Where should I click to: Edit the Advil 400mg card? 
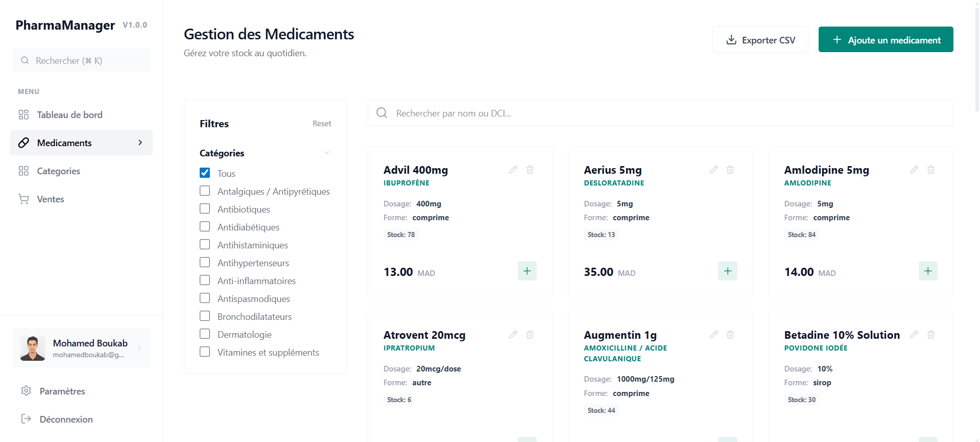[513, 170]
